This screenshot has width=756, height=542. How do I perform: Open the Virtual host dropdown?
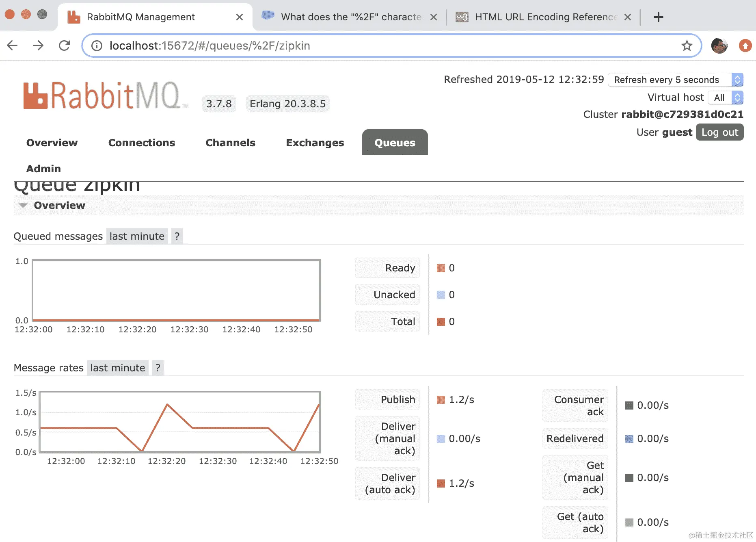[726, 98]
